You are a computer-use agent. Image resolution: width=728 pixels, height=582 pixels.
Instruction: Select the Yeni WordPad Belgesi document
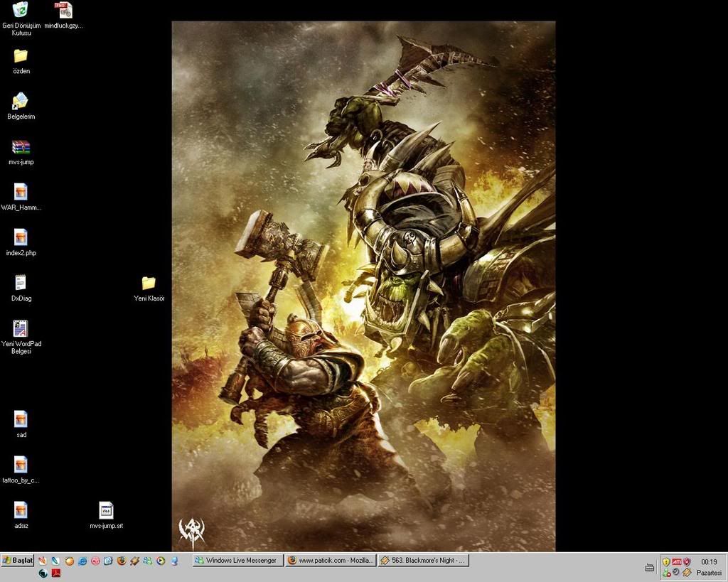coord(21,329)
